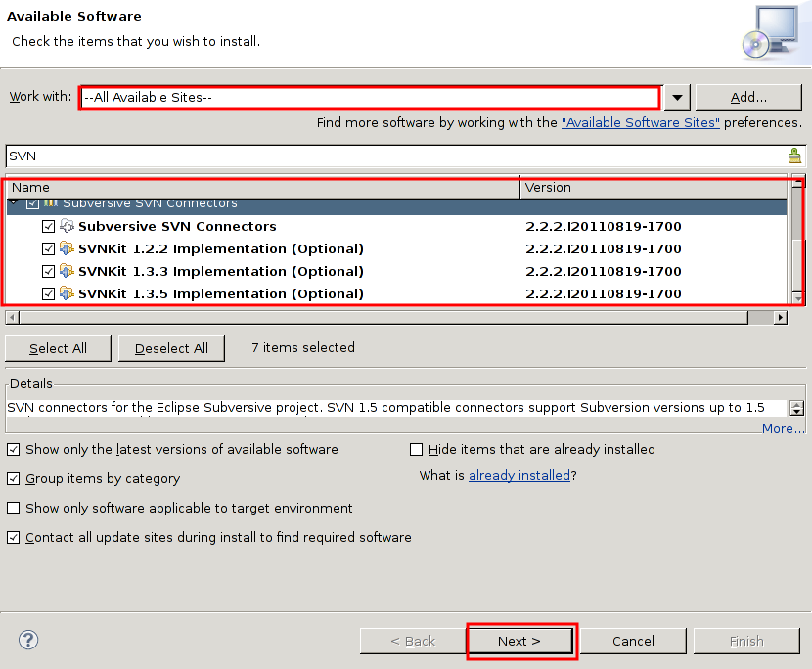The height and width of the screenshot is (669, 812).
Task: Click the More... details link
Action: pos(783,428)
